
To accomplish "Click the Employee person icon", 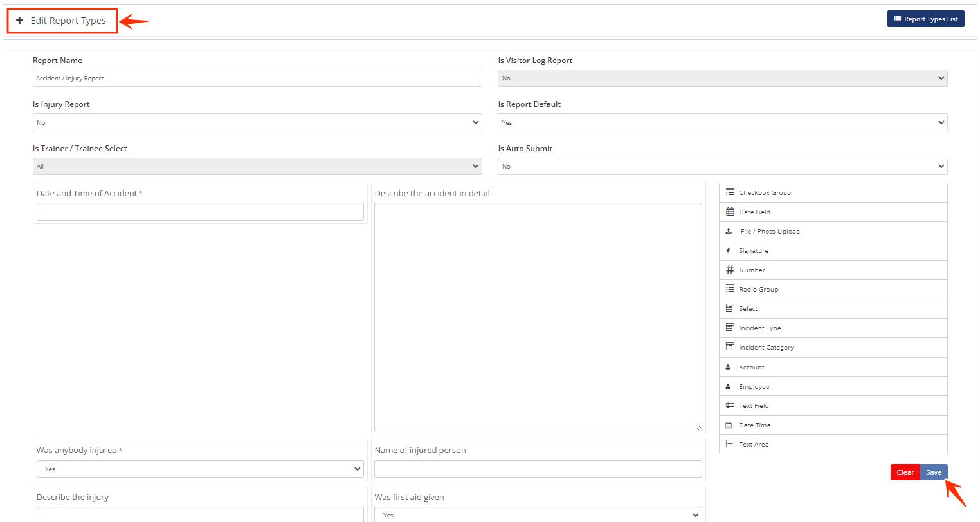I will pos(728,387).
